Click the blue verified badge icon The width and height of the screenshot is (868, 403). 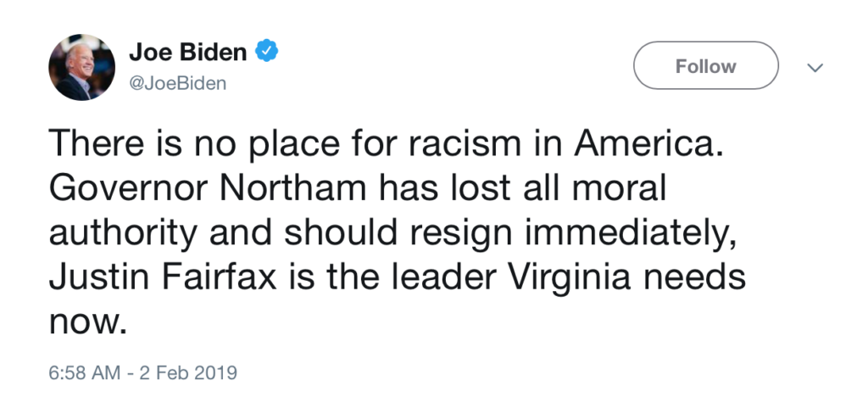(266, 51)
